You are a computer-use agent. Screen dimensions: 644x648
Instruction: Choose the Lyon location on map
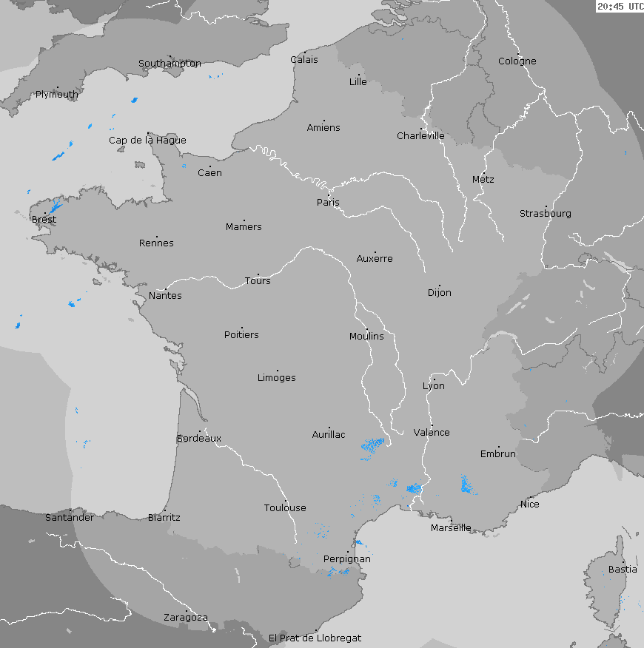point(434,379)
